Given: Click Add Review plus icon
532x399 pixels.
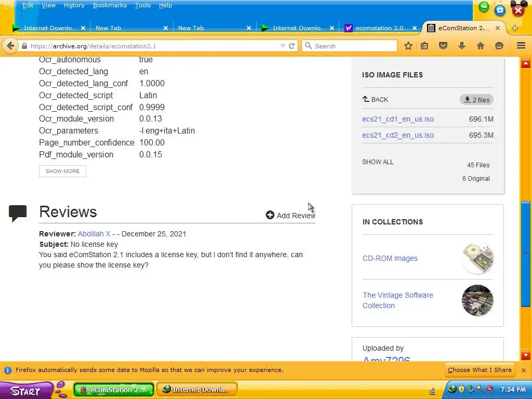Looking at the screenshot, I should 270,215.
